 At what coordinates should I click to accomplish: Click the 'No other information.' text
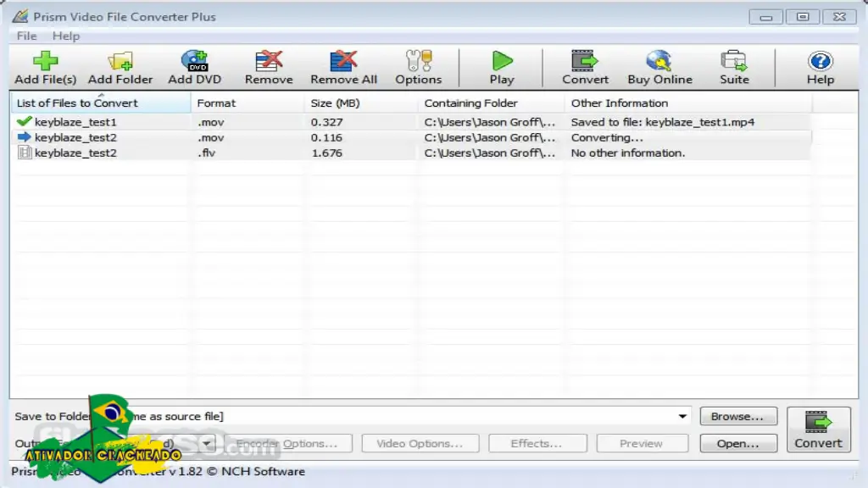tap(628, 152)
